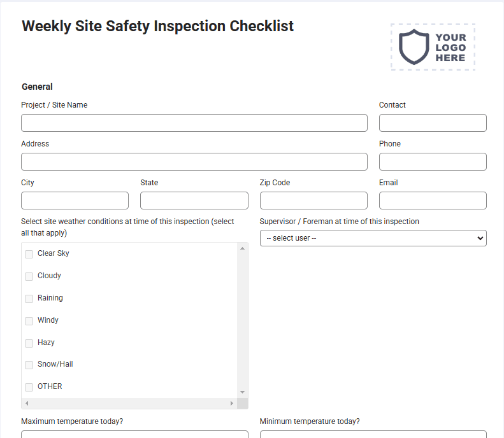Click into the Address input field

(x=194, y=162)
